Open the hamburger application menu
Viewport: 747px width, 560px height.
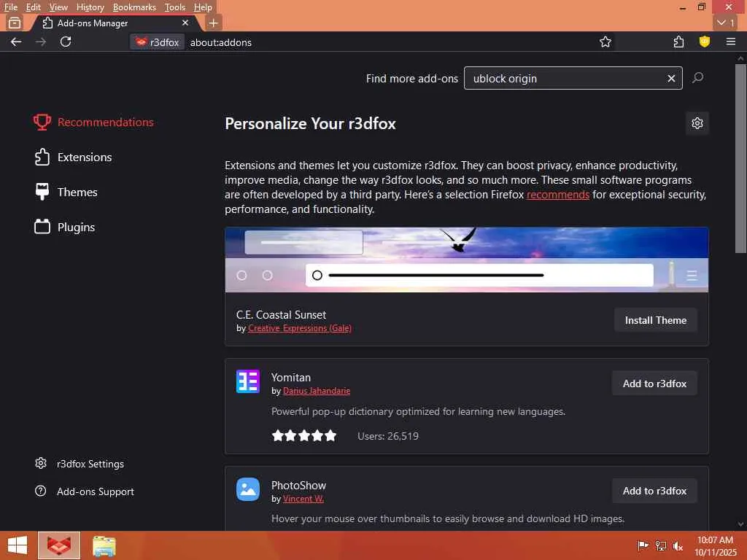point(731,42)
